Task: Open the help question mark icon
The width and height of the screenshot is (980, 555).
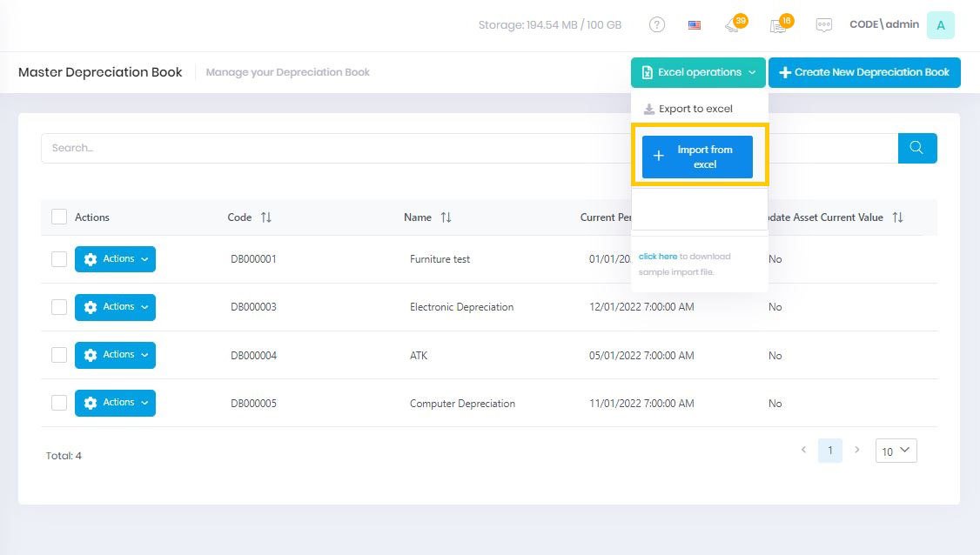Action: (x=657, y=25)
